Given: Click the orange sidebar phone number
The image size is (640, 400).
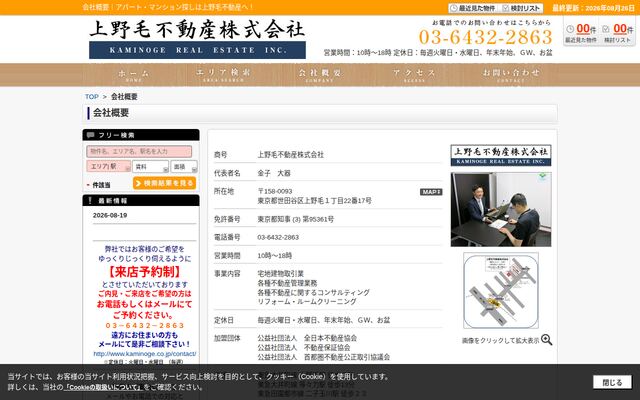Looking at the screenshot, I should point(145,325).
